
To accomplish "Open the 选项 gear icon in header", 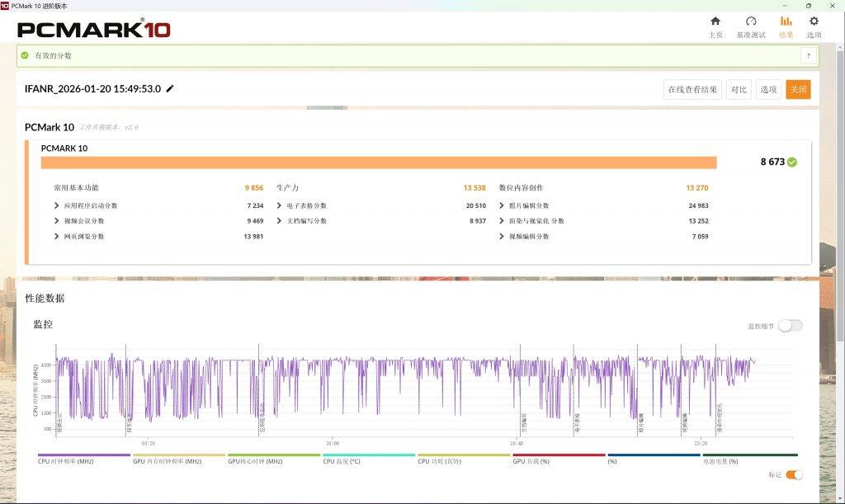I will tap(814, 21).
